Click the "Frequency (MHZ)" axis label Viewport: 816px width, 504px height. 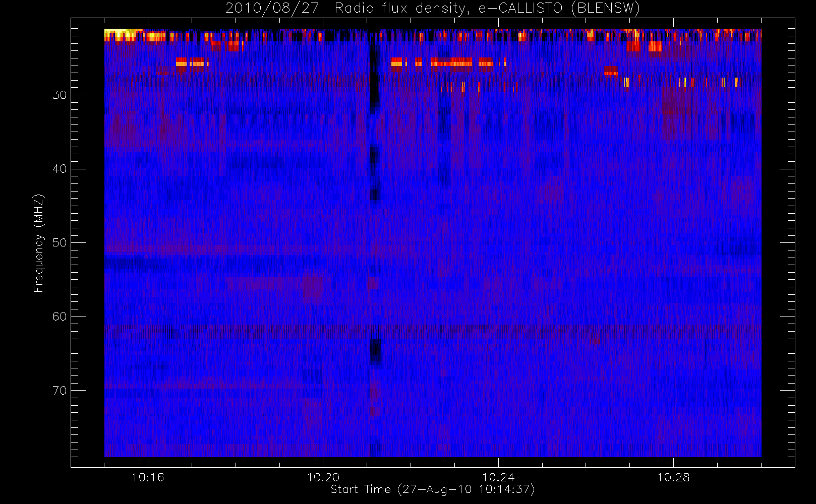[x=39, y=243]
